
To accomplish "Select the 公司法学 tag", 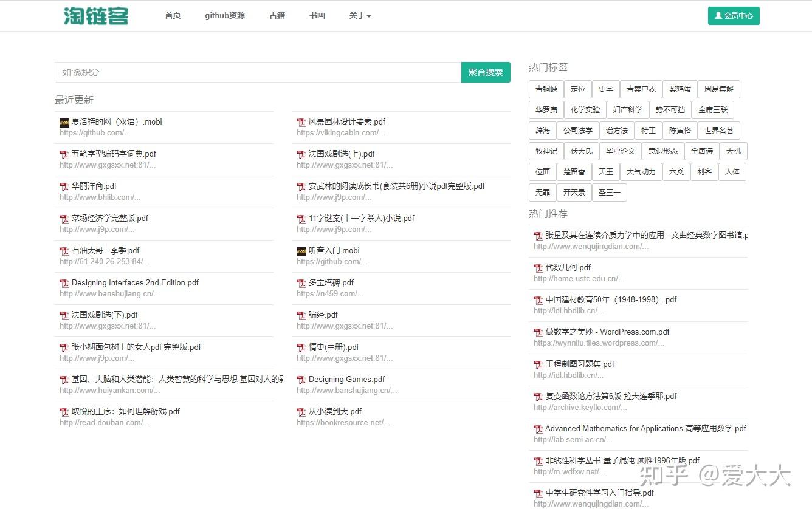I will point(578,131).
